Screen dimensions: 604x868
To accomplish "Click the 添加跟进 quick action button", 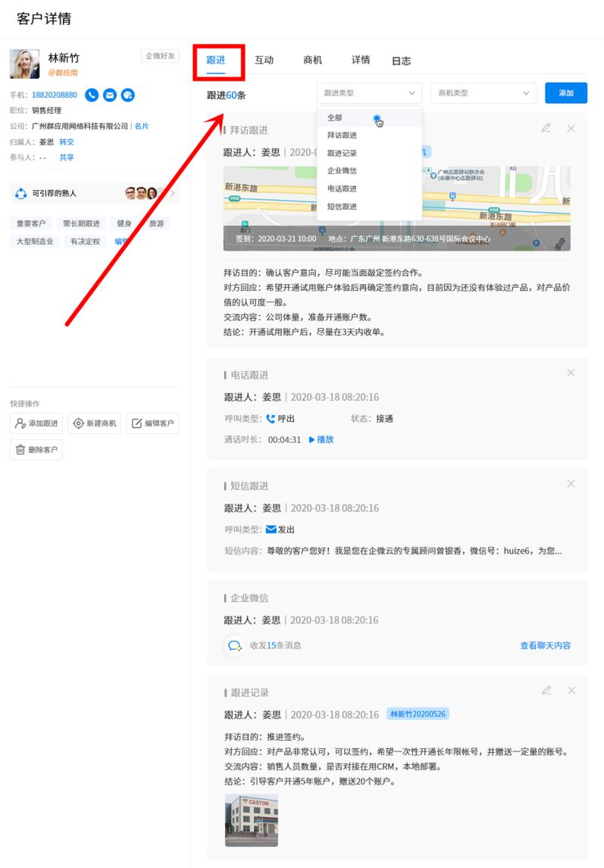I will (36, 423).
